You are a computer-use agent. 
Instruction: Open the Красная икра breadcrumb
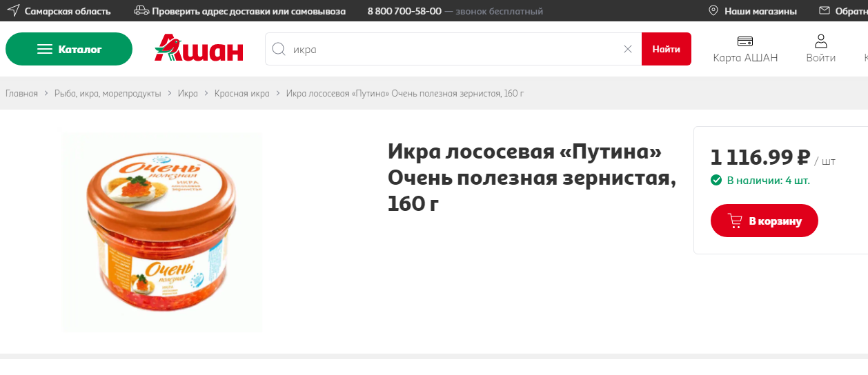coord(241,93)
